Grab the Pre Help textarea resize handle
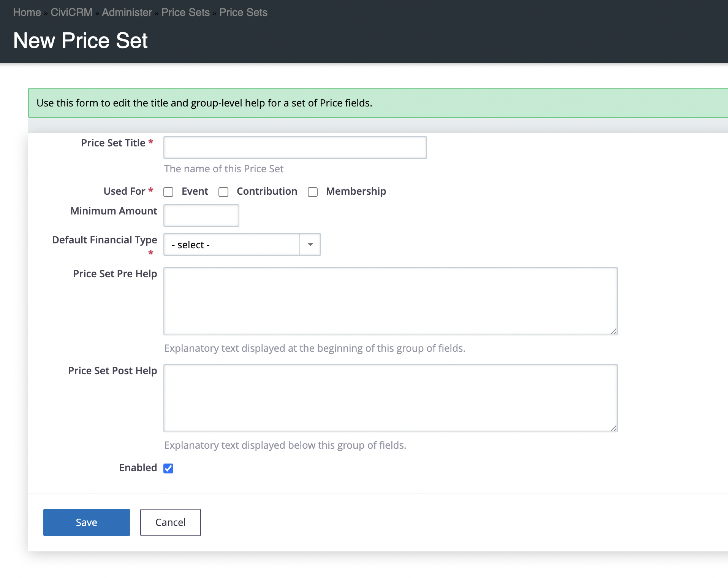Screen dimensions: 728x578 [x=613, y=331]
